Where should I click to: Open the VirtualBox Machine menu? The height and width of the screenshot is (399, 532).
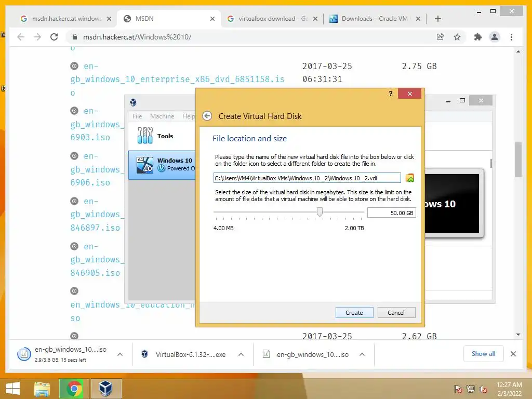coord(162,116)
